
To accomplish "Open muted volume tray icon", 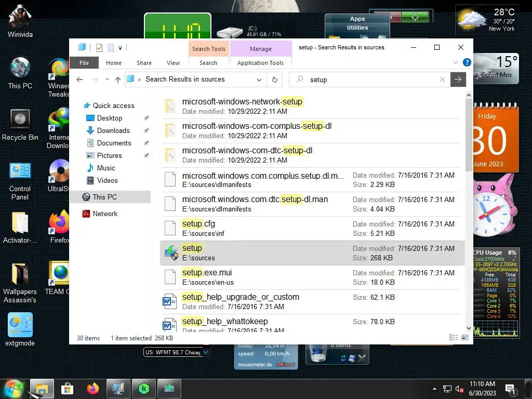I will pos(459,389).
